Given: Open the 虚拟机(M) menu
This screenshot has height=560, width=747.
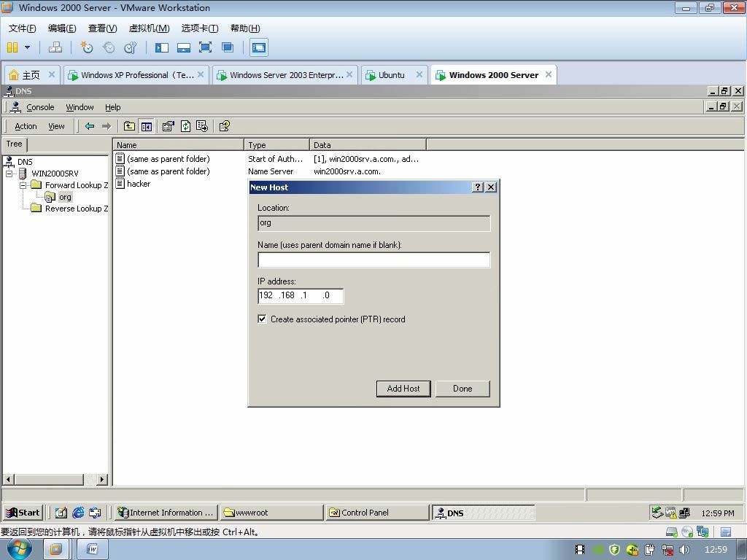Looking at the screenshot, I should 149,28.
